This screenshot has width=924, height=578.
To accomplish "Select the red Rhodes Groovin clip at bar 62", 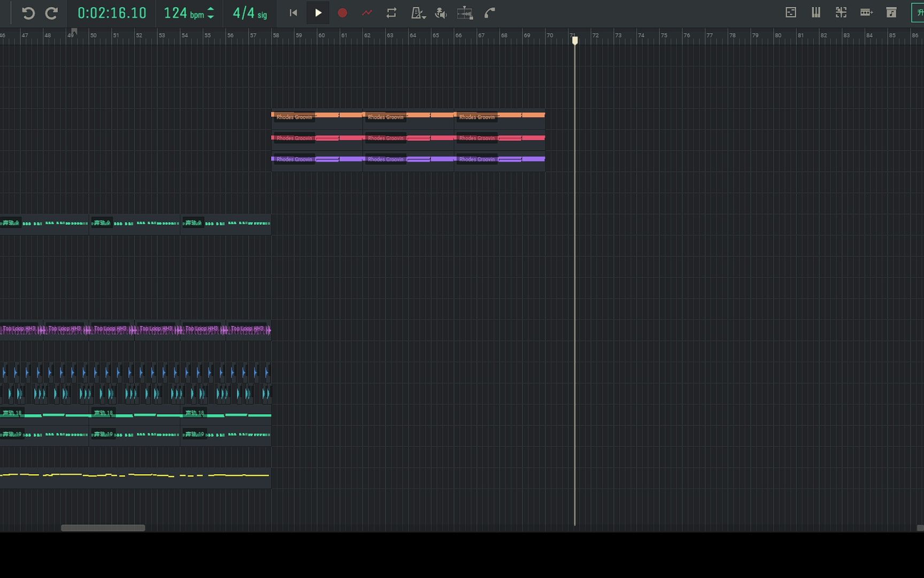I will tap(409, 141).
